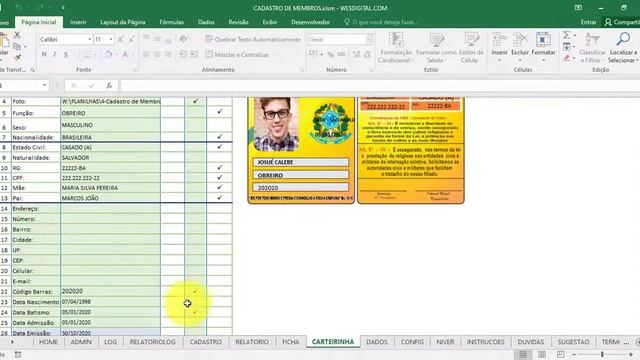This screenshot has height=360, width=640.
Task: Click the Clear eraser icon
Action: [567, 58]
